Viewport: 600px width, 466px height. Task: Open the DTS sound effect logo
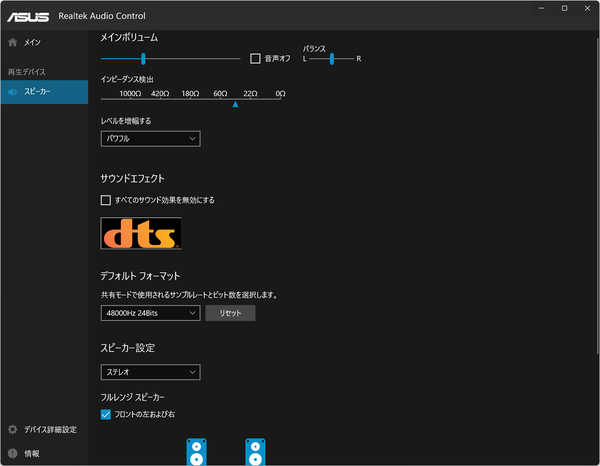coord(141,233)
